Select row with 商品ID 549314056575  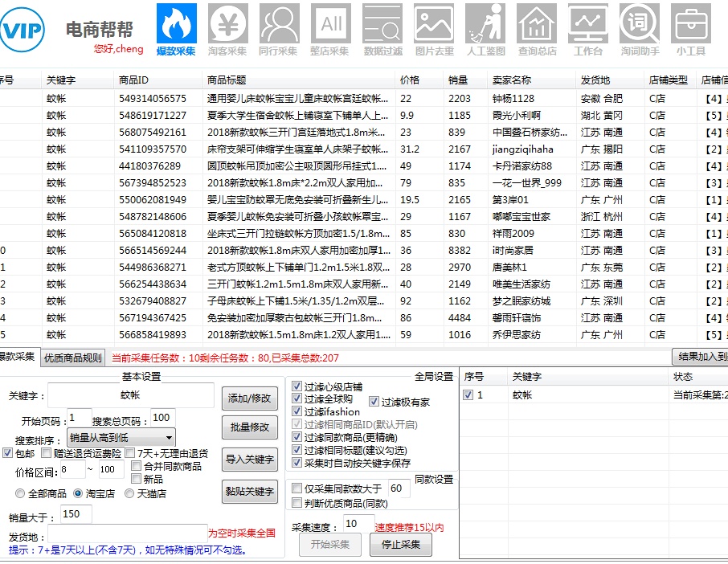[364, 98]
